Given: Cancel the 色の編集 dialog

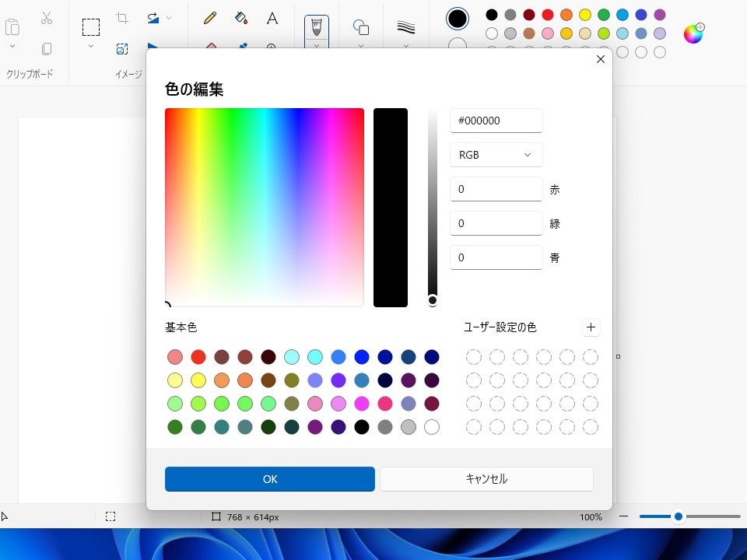Looking at the screenshot, I should click(486, 479).
